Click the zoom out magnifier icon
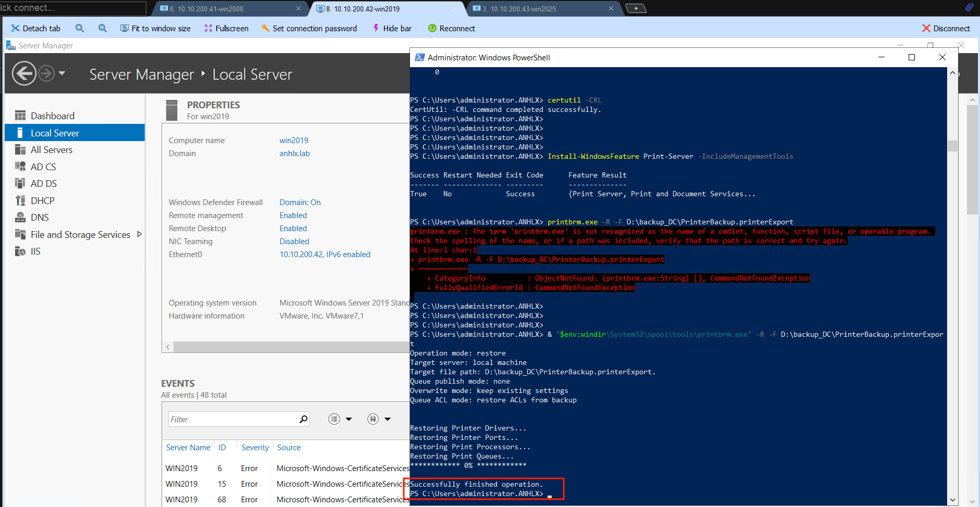Screen dimensions: 980x507 tap(103, 28)
